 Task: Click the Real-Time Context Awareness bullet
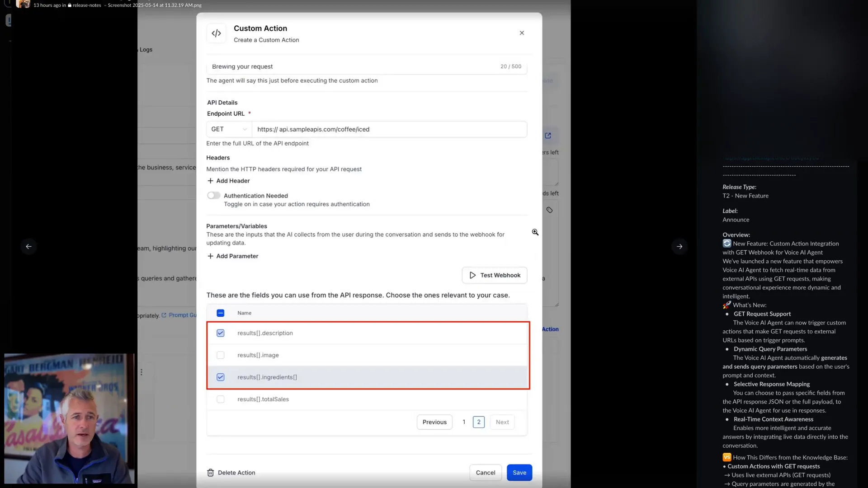pyautogui.click(x=774, y=420)
